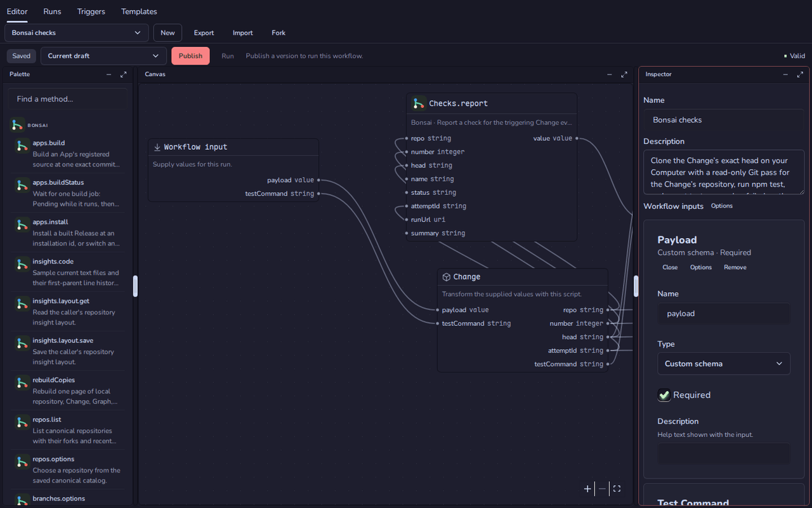Select the Editor tab
This screenshot has width=812, height=508.
pyautogui.click(x=17, y=11)
